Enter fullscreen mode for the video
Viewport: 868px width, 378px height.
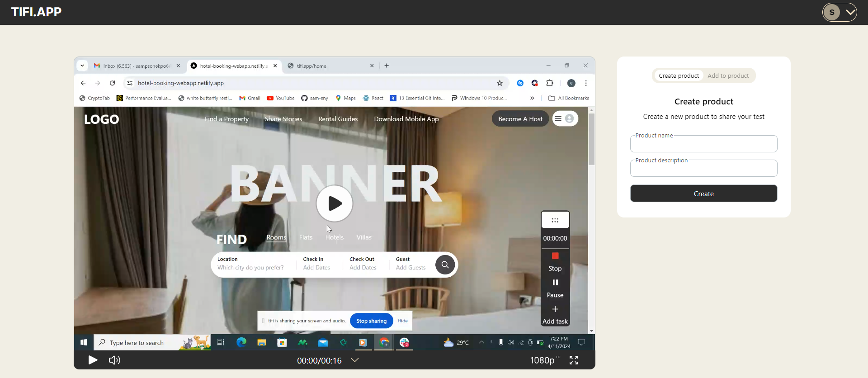(x=574, y=360)
